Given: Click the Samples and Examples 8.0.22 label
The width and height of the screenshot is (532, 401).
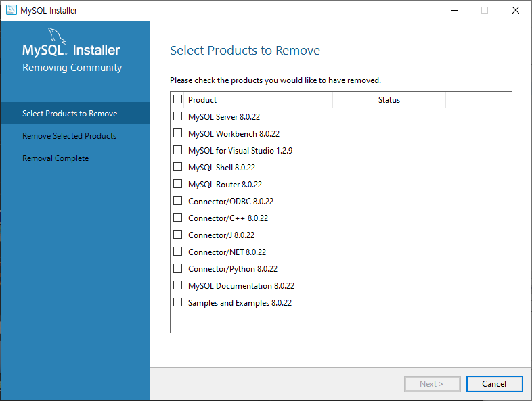Looking at the screenshot, I should [x=240, y=303].
